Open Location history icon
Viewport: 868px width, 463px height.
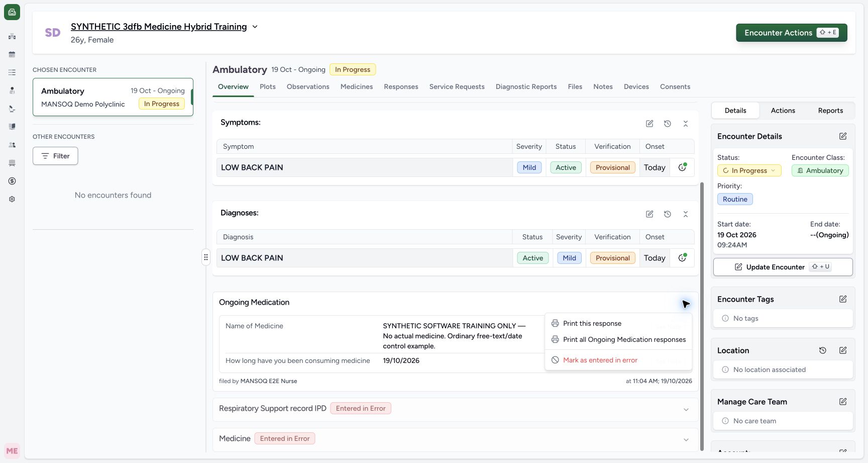click(823, 350)
